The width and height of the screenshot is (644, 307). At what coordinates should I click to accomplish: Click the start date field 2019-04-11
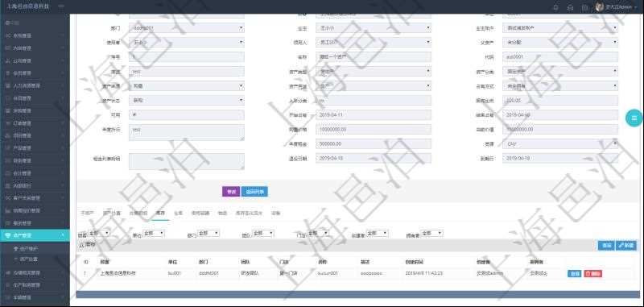click(374, 114)
